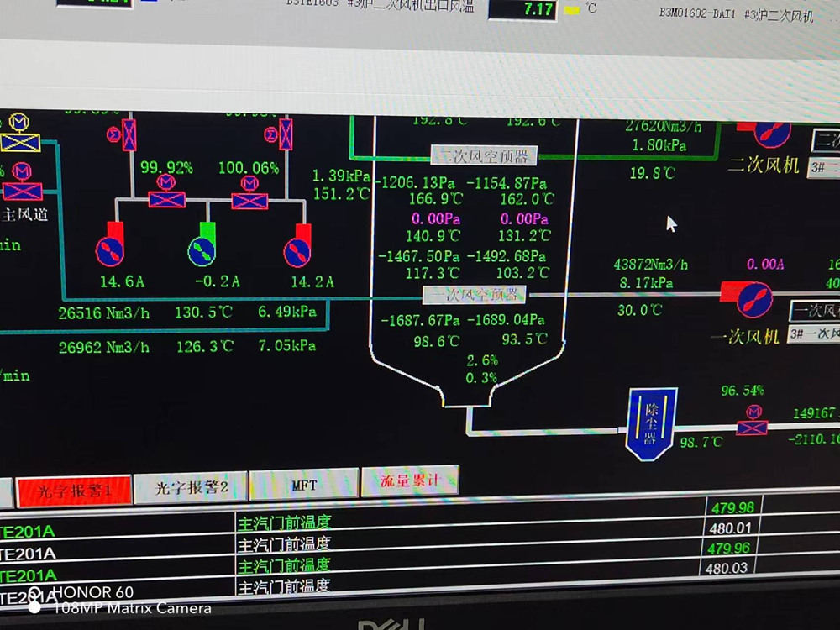Viewport: 840px width, 630px height.
Task: Switch to the 光字报警2 page
Action: pyautogui.click(x=191, y=488)
